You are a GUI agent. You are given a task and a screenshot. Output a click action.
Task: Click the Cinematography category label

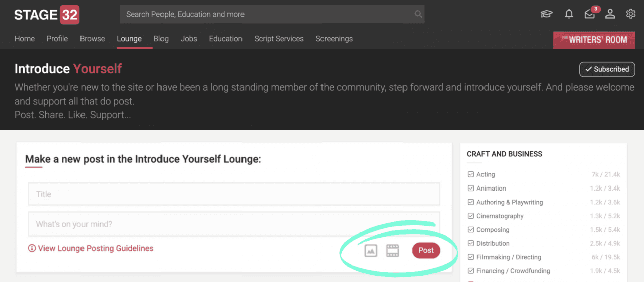click(x=500, y=216)
